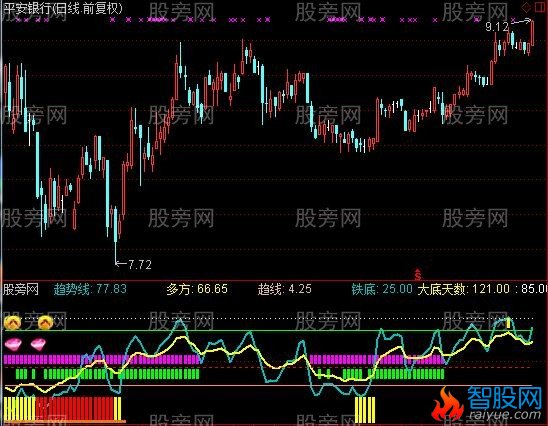Click the 9.12 high price label

pyautogui.click(x=497, y=27)
